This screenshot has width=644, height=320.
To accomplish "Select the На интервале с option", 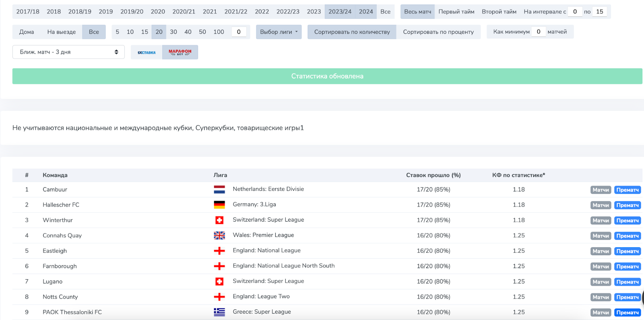I will [545, 12].
